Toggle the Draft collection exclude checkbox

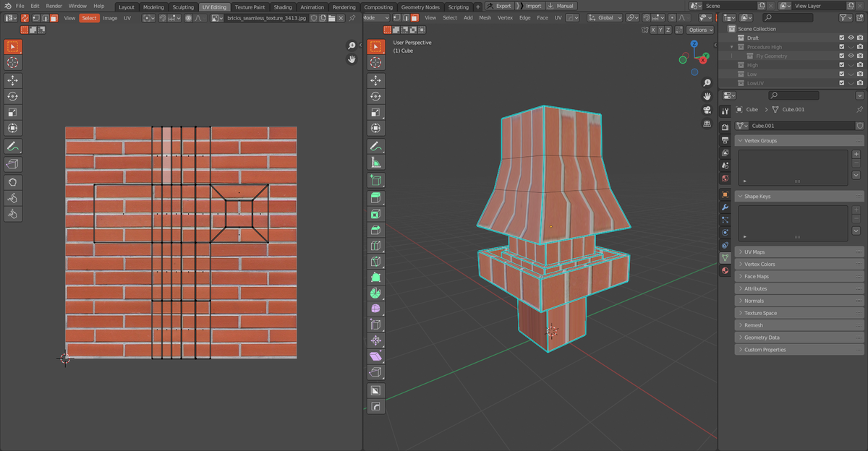[841, 38]
